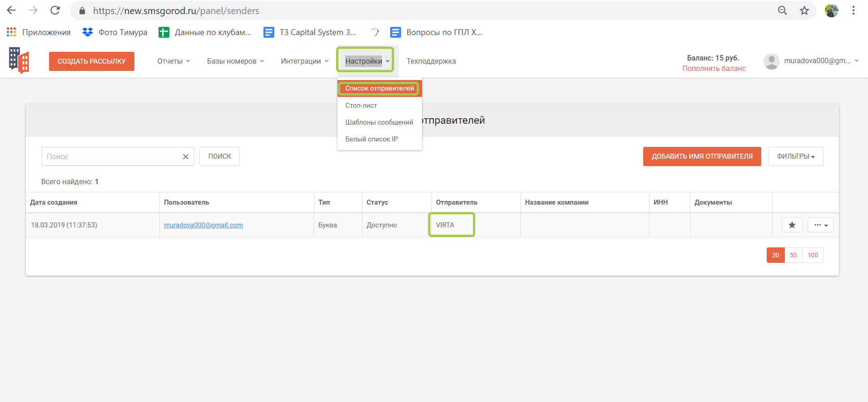Go back with browser back arrow

[x=12, y=10]
